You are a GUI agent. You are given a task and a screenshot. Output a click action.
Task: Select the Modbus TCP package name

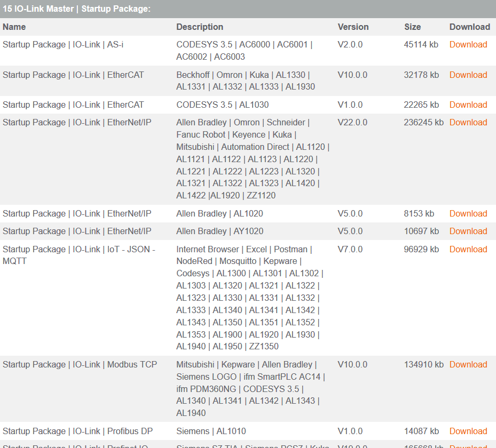point(80,365)
